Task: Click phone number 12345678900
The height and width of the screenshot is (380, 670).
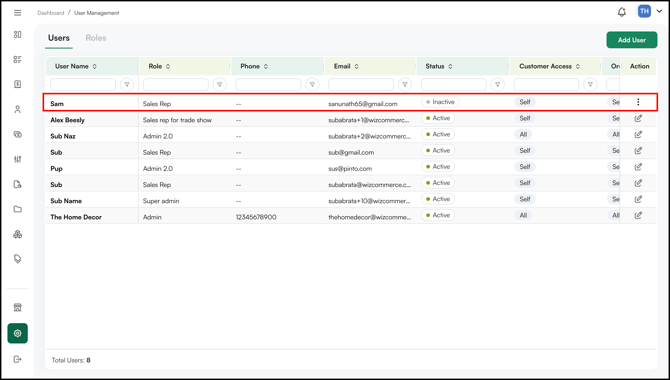Action: [256, 217]
